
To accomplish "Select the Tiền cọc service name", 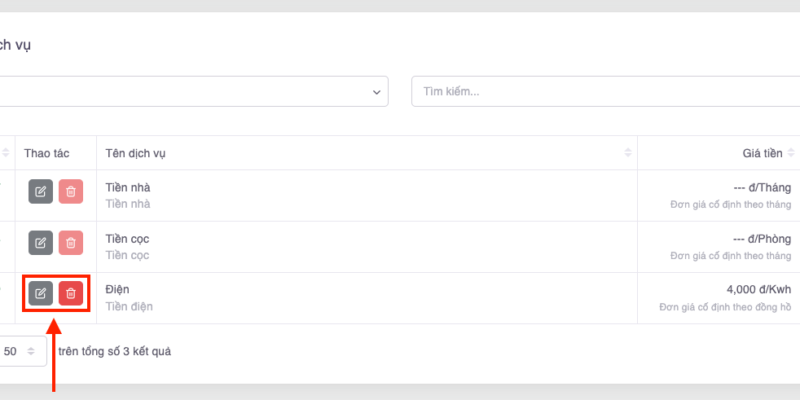I will pos(127,239).
